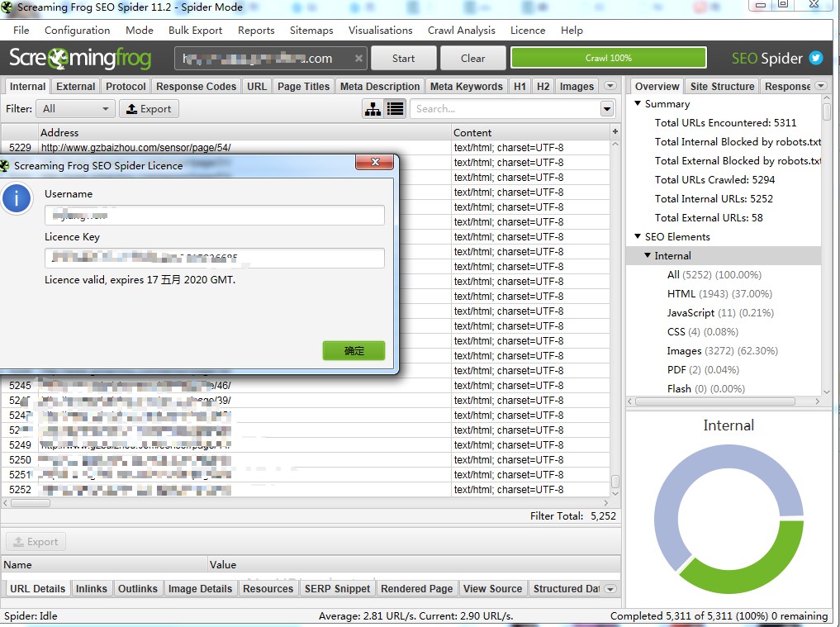This screenshot has height=627, width=840.
Task: Collapse the SEO Elements tree section
Action: 638,236
